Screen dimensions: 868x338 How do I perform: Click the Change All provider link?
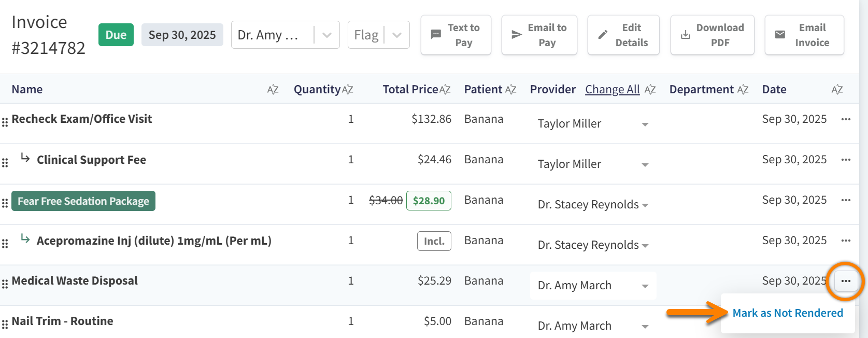coord(612,90)
